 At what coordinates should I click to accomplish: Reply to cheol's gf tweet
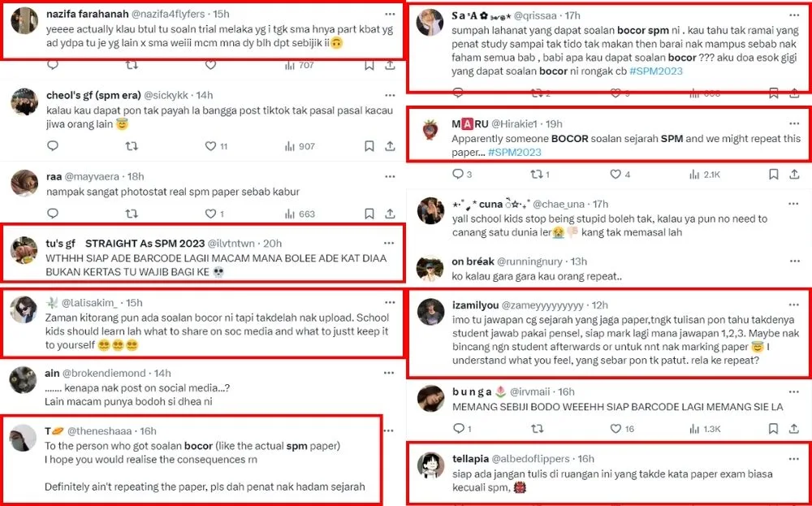tap(53, 146)
